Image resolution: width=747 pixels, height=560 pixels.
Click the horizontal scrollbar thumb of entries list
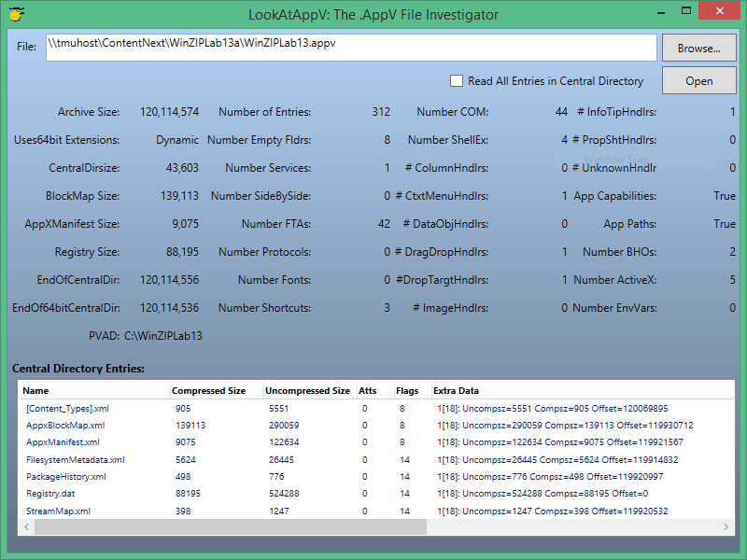(231, 526)
